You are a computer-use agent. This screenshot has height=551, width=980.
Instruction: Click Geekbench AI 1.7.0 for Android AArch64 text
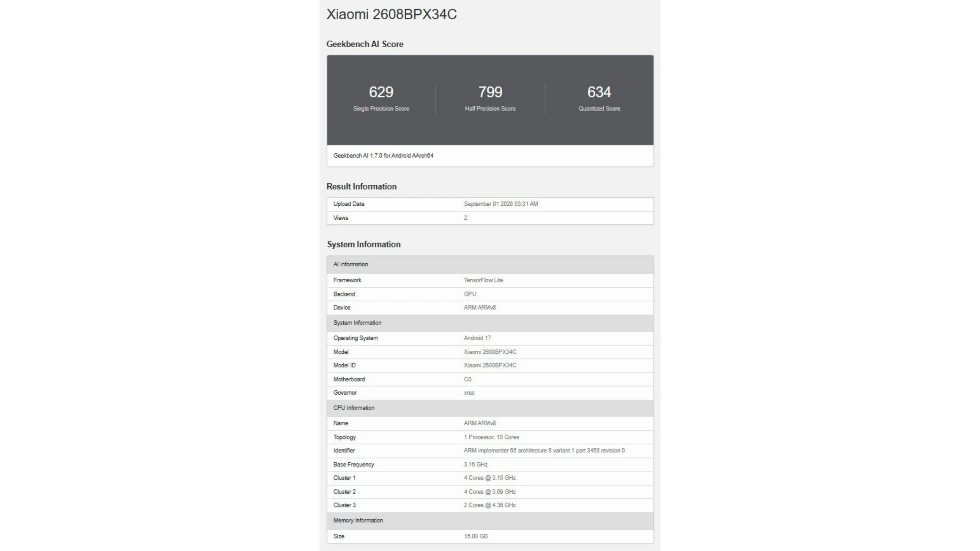pyautogui.click(x=383, y=155)
